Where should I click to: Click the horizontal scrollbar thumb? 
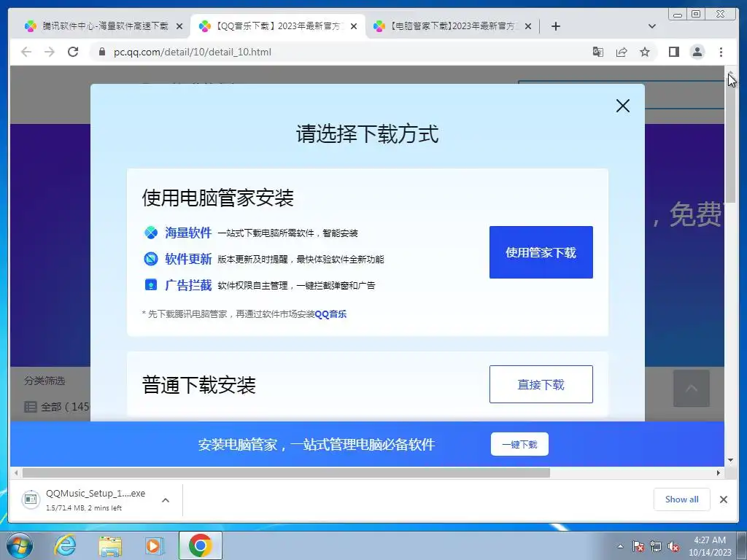click(x=286, y=472)
